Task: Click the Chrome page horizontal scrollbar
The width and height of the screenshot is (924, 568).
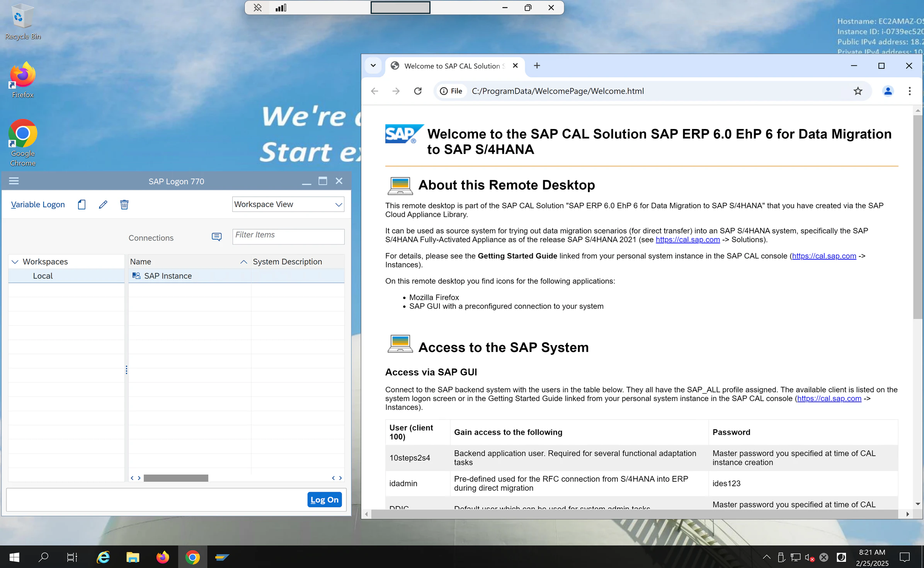Action: point(634,514)
